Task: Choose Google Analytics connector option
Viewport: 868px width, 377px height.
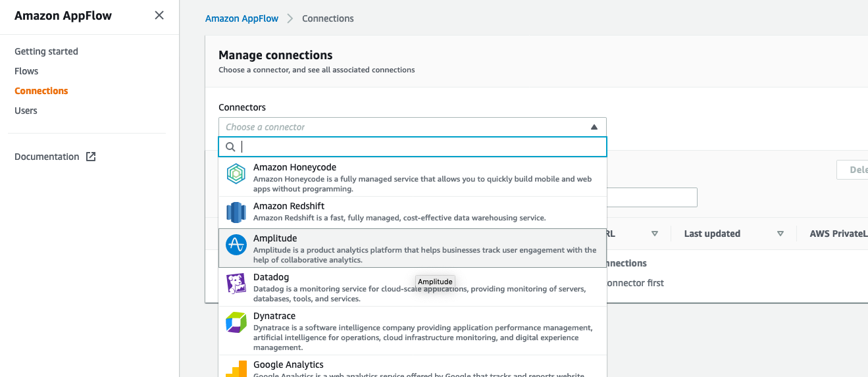Action: [413, 367]
